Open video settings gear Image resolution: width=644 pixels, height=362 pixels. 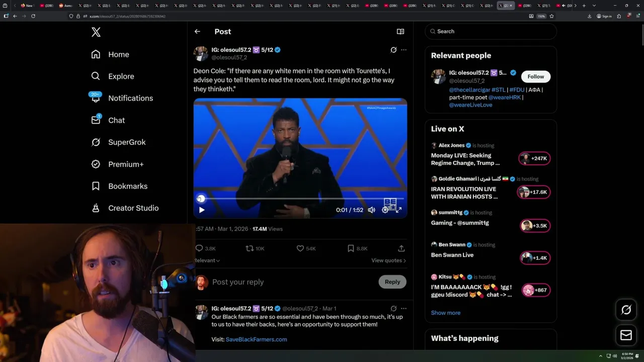385,210
